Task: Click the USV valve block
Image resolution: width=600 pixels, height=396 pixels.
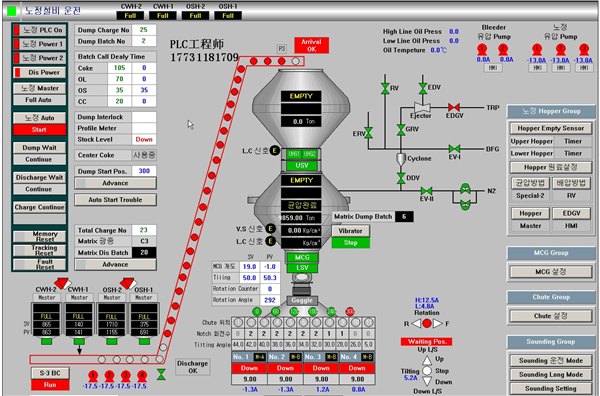Action: [302, 166]
